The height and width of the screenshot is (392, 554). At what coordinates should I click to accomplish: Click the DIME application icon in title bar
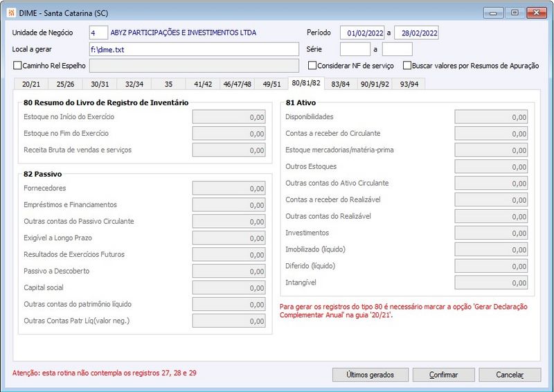click(11, 13)
